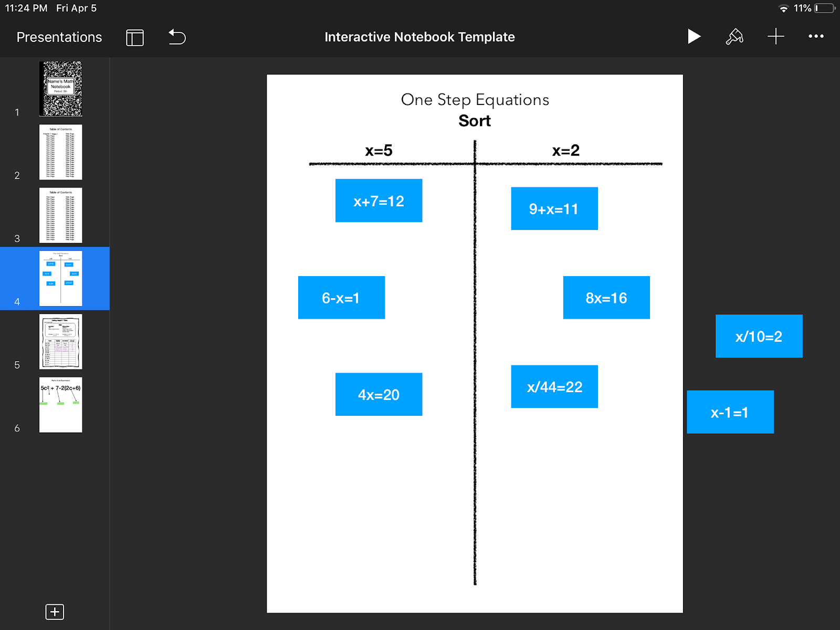Select slide 6 expression diagram thumbnail
Image resolution: width=840 pixels, height=630 pixels.
click(x=60, y=404)
